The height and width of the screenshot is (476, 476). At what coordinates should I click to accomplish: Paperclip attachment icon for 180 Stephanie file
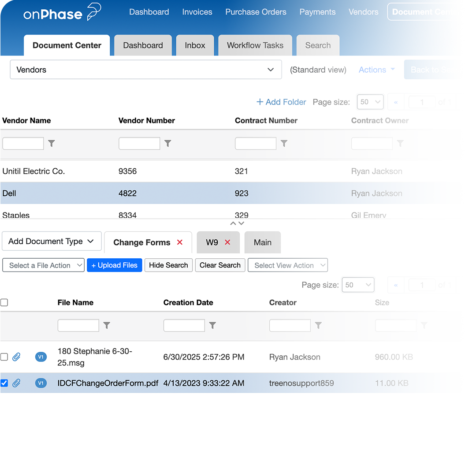16,357
